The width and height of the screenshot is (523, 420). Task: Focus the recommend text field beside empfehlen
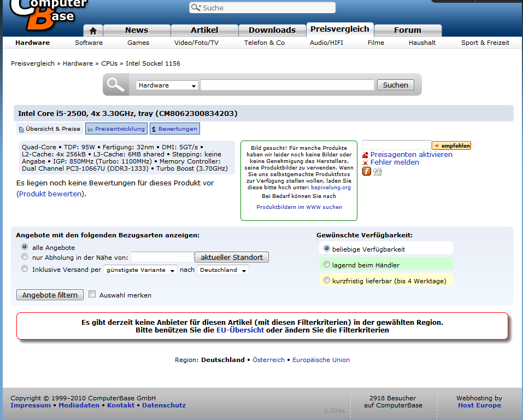[x=397, y=145]
